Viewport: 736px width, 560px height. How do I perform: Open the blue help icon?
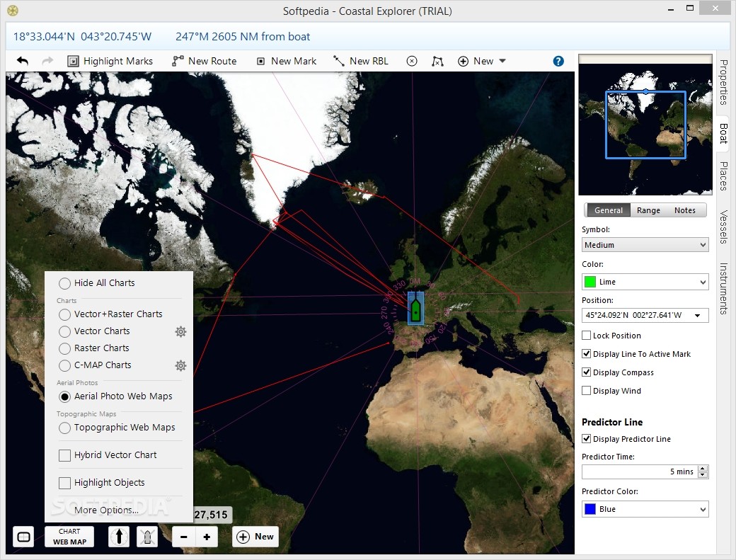(558, 61)
